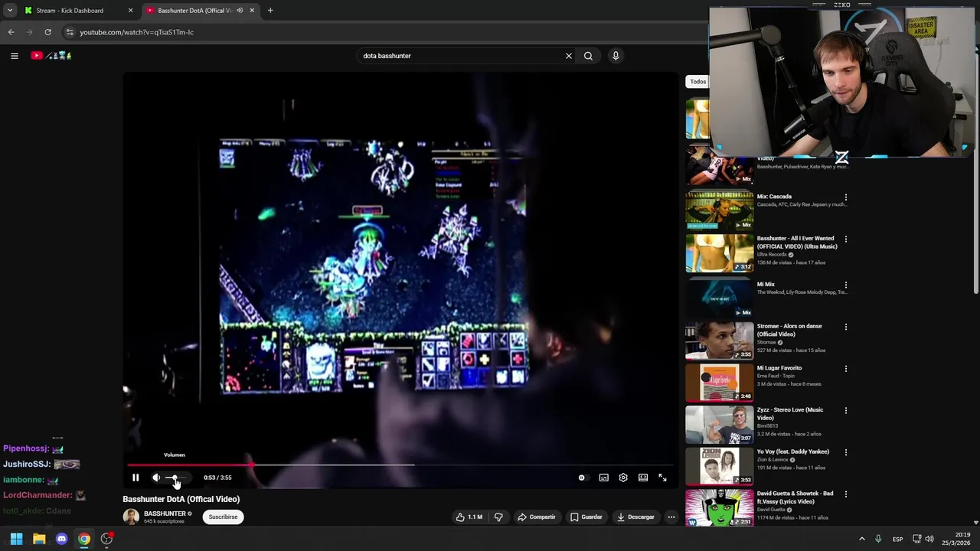The image size is (980, 551).
Task: Go to YouTube home via the logo
Action: 51,56
